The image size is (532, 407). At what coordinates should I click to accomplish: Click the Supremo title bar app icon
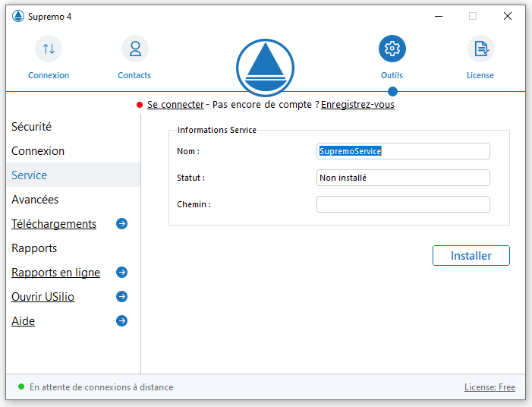(18, 16)
